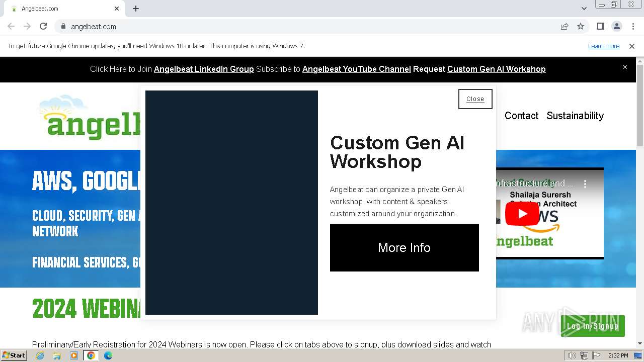
Task: Click the Log In/Signup button
Action: click(x=593, y=326)
